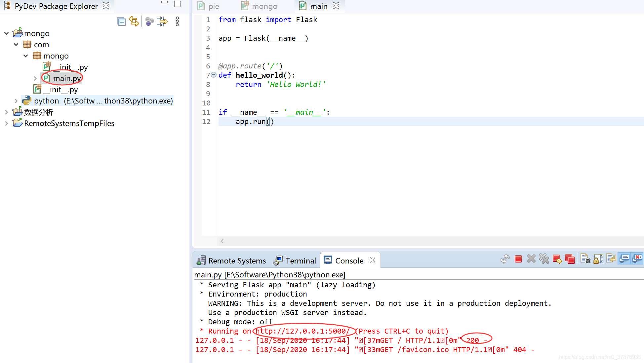Toggle Scroll Lock padlock icon in Console
This screenshot has height=363, width=644.
(598, 259)
